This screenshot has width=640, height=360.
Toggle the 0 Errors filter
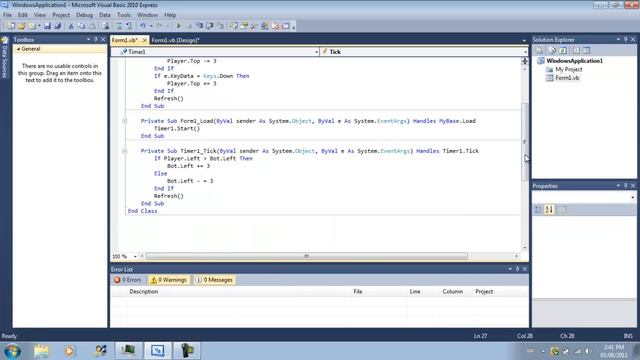tap(127, 280)
